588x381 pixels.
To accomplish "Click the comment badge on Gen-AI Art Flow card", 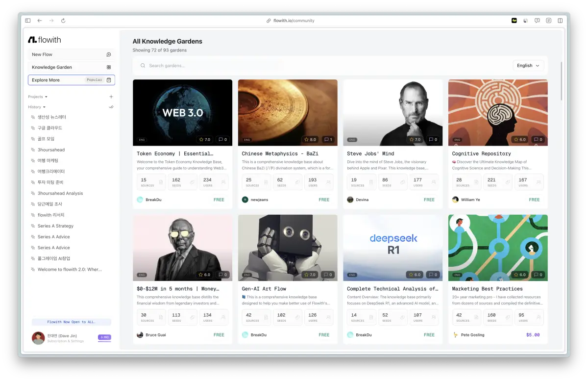I will pyautogui.click(x=328, y=275).
